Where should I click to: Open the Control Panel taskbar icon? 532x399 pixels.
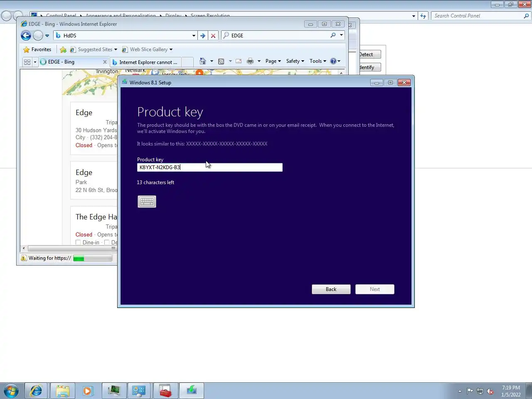tap(139, 391)
